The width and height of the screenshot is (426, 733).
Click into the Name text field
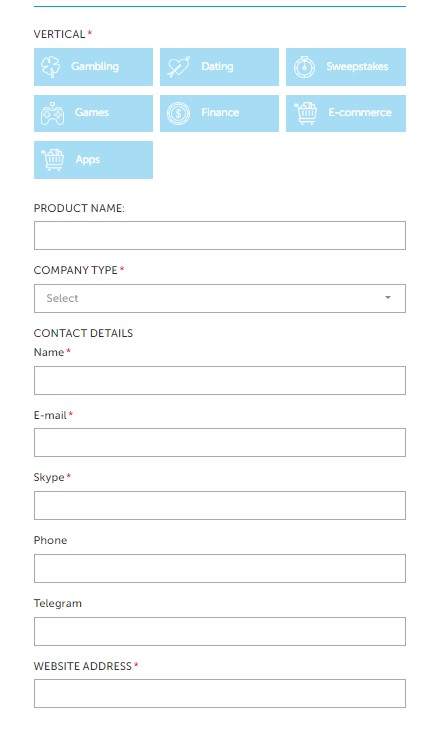pos(220,381)
